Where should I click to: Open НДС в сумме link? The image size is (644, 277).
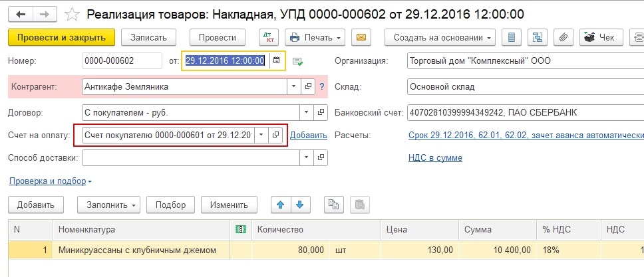pyautogui.click(x=435, y=158)
